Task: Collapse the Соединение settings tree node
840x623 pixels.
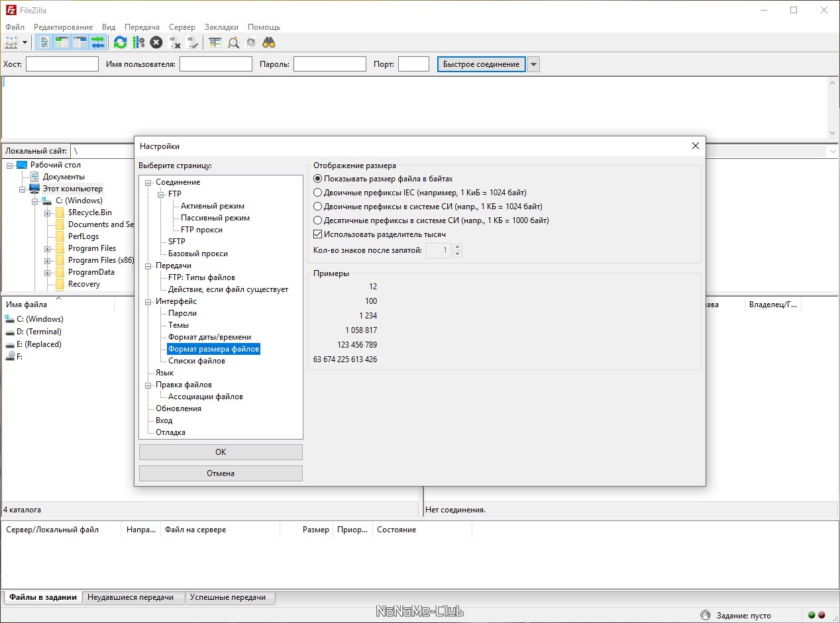Action: click(148, 182)
